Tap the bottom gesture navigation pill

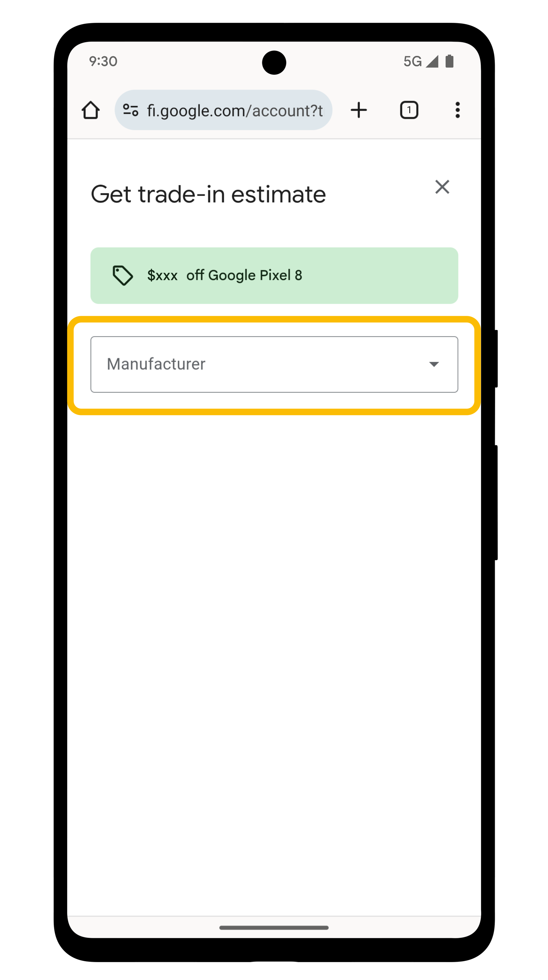(x=274, y=928)
